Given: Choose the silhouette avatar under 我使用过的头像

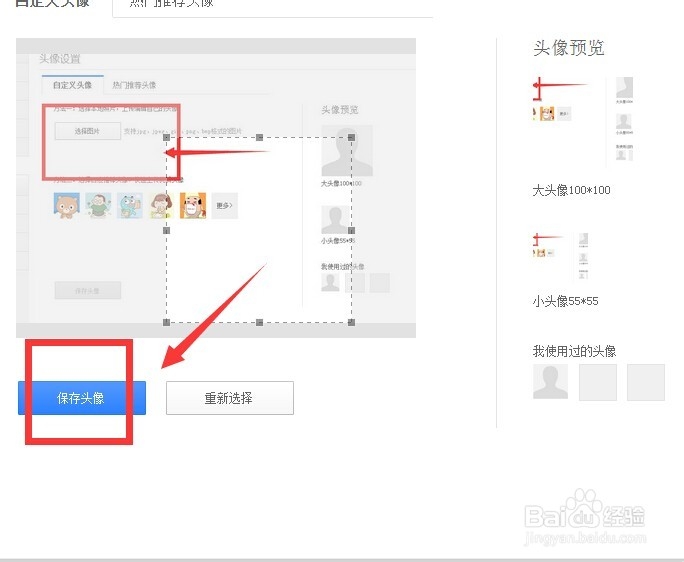Looking at the screenshot, I should [551, 382].
